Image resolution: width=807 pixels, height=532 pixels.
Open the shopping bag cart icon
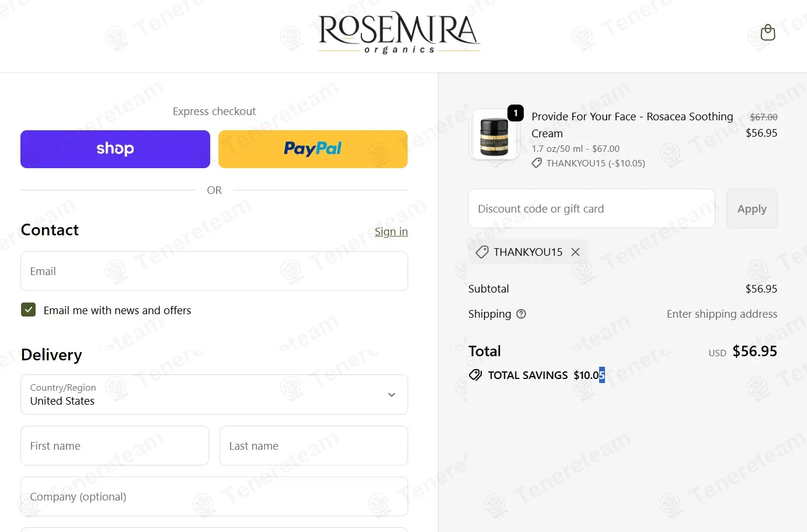(x=768, y=32)
